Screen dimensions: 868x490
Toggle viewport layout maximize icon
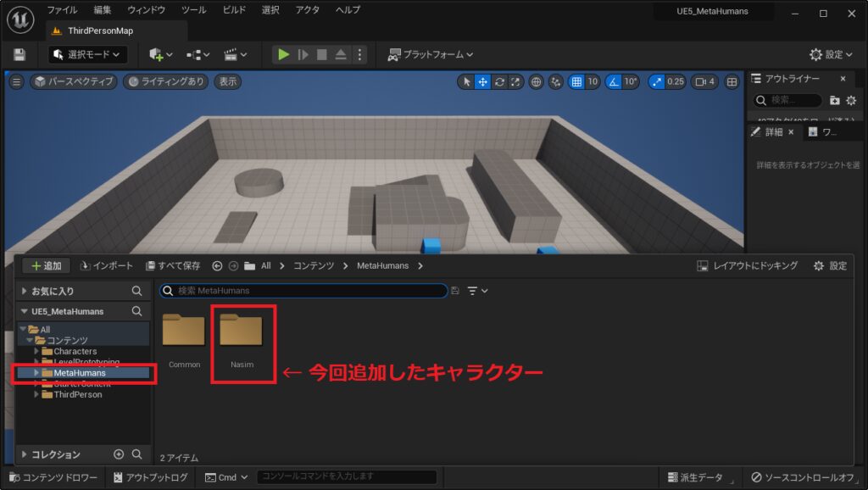click(x=732, y=82)
